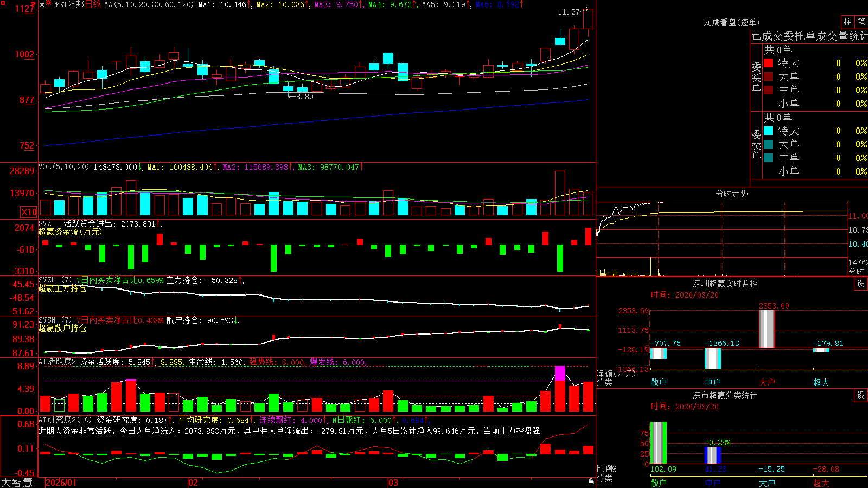Image resolution: width=868 pixels, height=488 pixels.
Task: Click the red 特大 buy-order color swatch
Action: coord(768,63)
